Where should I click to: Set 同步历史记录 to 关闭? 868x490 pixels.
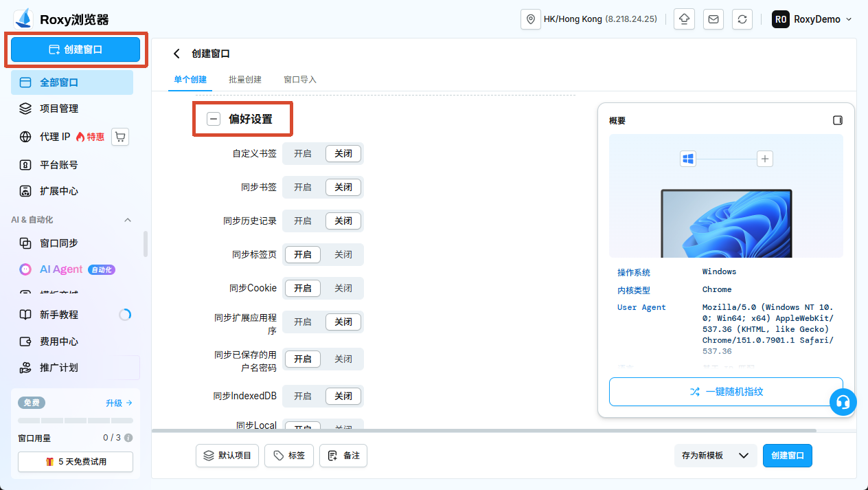pyautogui.click(x=343, y=221)
